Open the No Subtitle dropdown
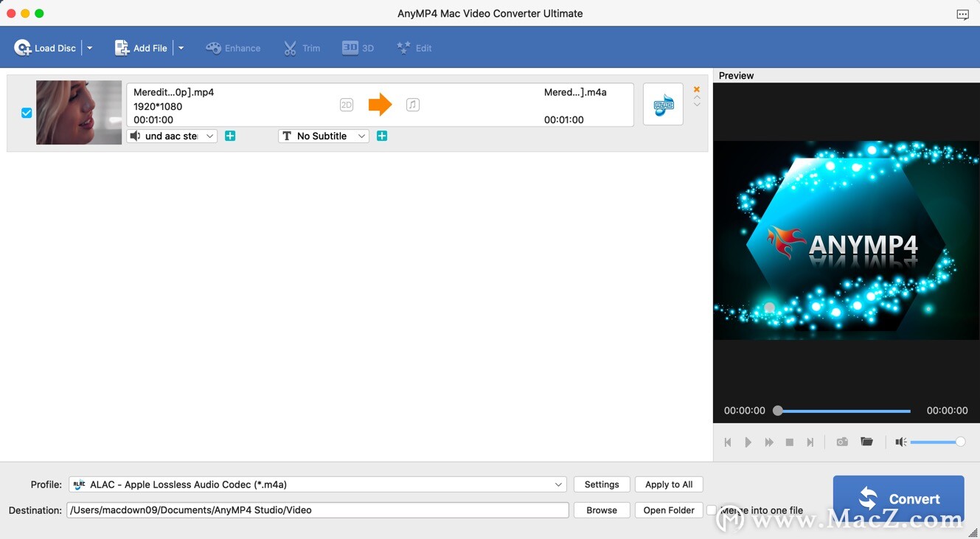This screenshot has width=980, height=539. click(x=323, y=136)
